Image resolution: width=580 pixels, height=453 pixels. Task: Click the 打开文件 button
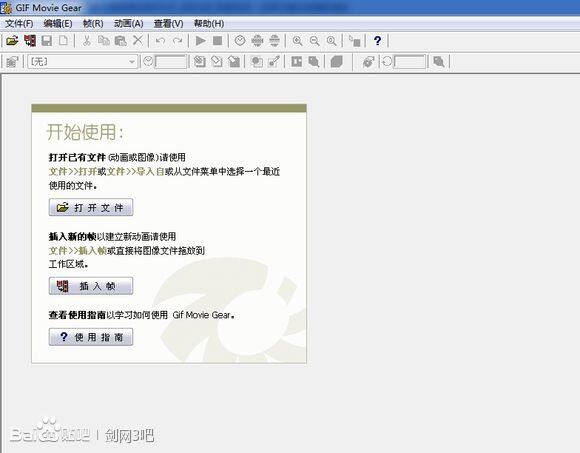coord(91,207)
